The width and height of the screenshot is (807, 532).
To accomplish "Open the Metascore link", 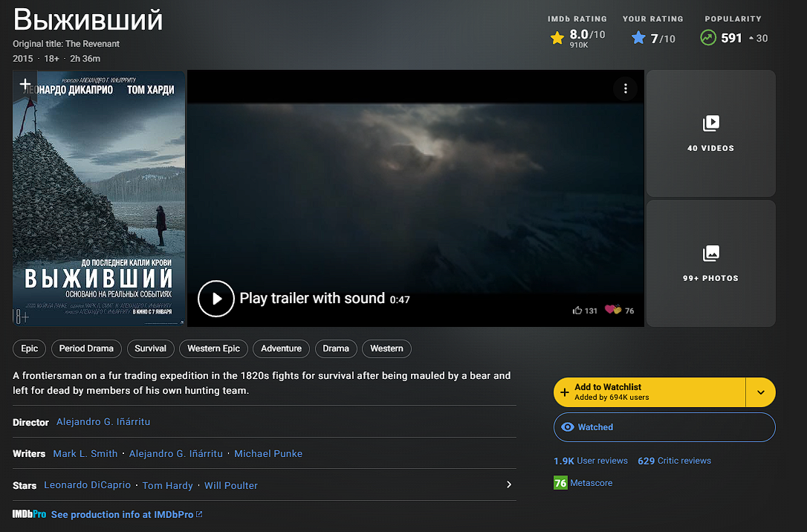I will click(592, 483).
